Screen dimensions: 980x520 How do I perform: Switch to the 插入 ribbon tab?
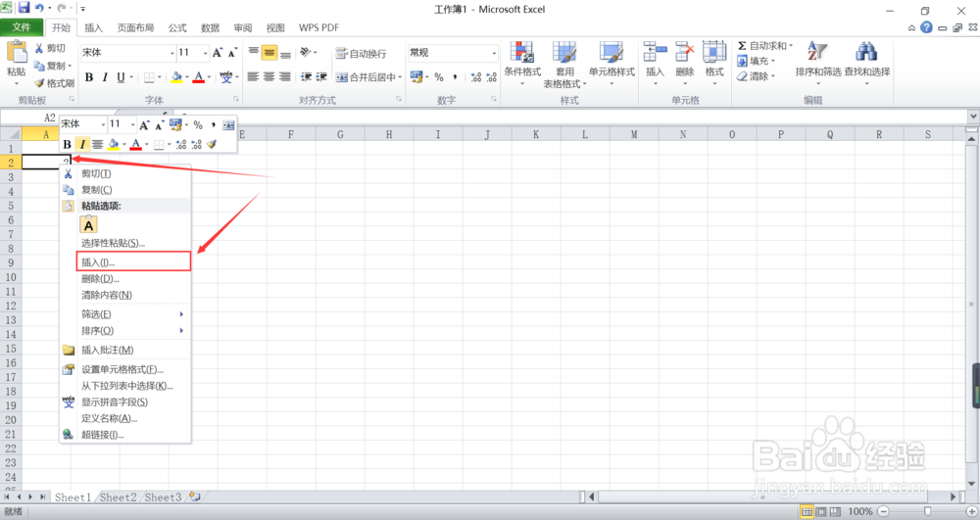(x=93, y=27)
